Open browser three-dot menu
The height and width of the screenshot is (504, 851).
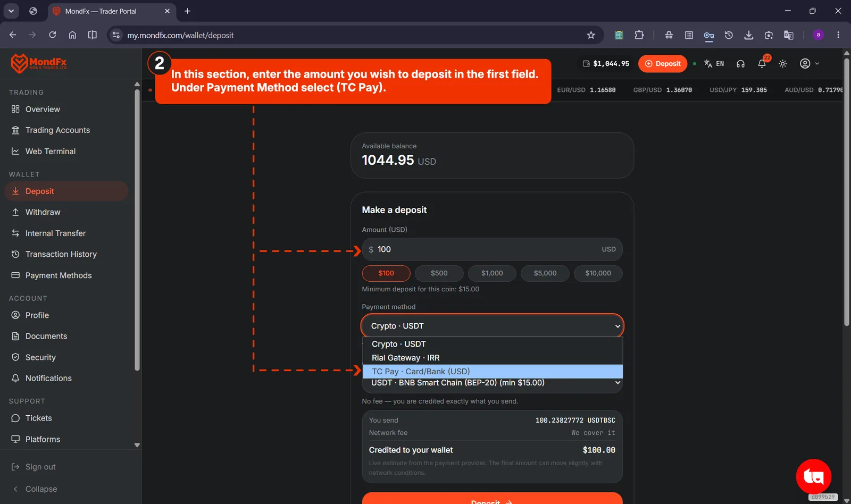(x=838, y=35)
